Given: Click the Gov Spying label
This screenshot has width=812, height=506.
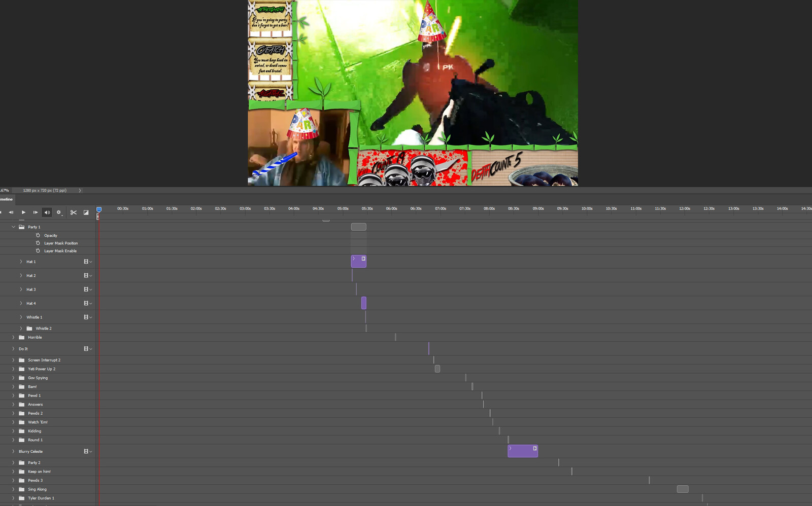Looking at the screenshot, I should point(38,378).
